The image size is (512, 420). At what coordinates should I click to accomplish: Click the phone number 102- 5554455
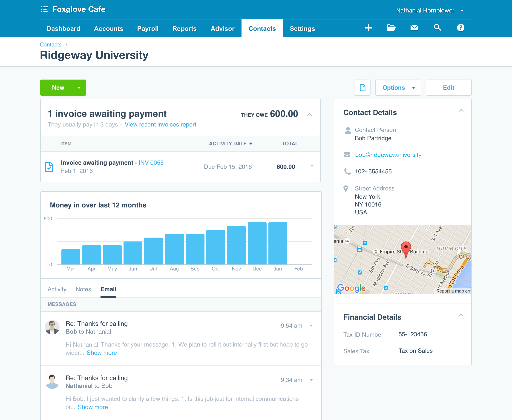tap(373, 172)
